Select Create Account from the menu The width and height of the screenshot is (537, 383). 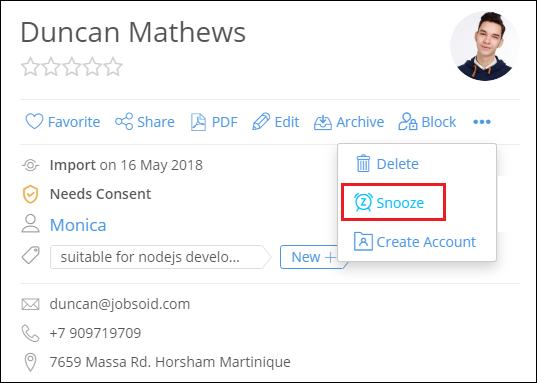tap(415, 242)
